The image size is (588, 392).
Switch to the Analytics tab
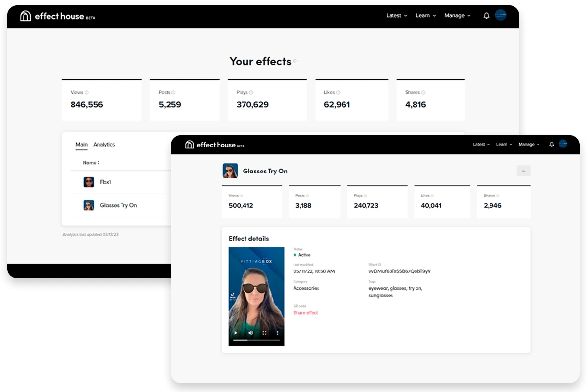pyautogui.click(x=104, y=145)
